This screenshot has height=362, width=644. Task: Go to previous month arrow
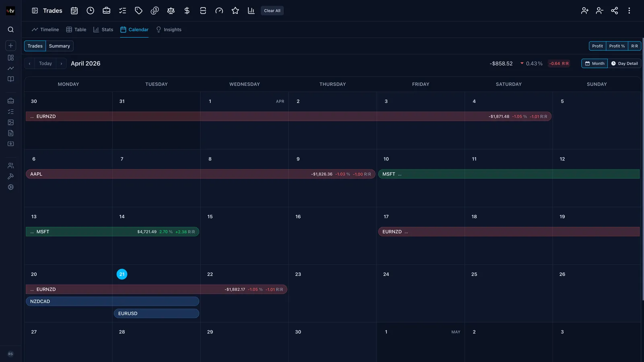[x=29, y=64]
